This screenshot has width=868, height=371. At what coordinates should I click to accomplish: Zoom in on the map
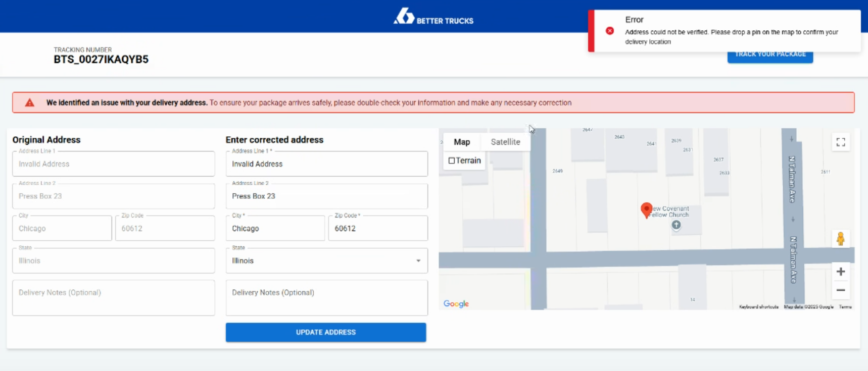coord(840,272)
